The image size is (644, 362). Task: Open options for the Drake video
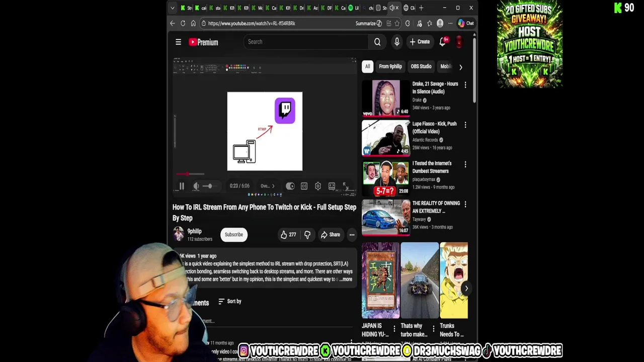[x=465, y=85]
